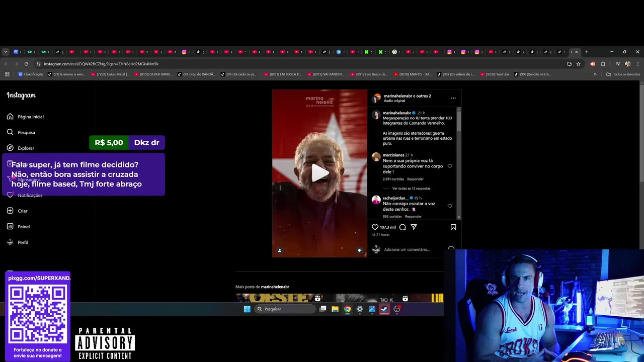Expand Ver todas as 13 respostas
Image resolution: width=644 pixels, height=362 pixels.
411,189
